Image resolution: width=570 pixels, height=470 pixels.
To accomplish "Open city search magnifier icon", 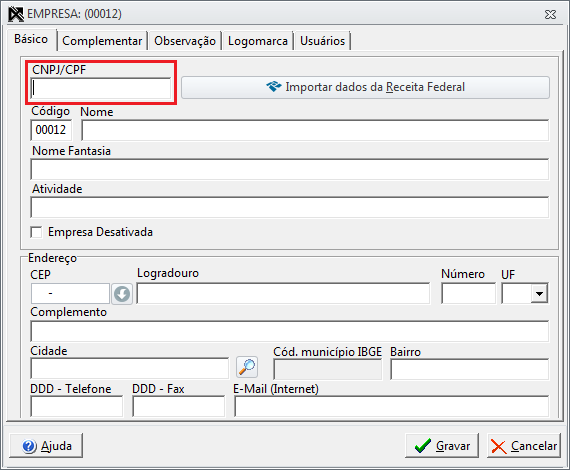I will click(x=247, y=367).
